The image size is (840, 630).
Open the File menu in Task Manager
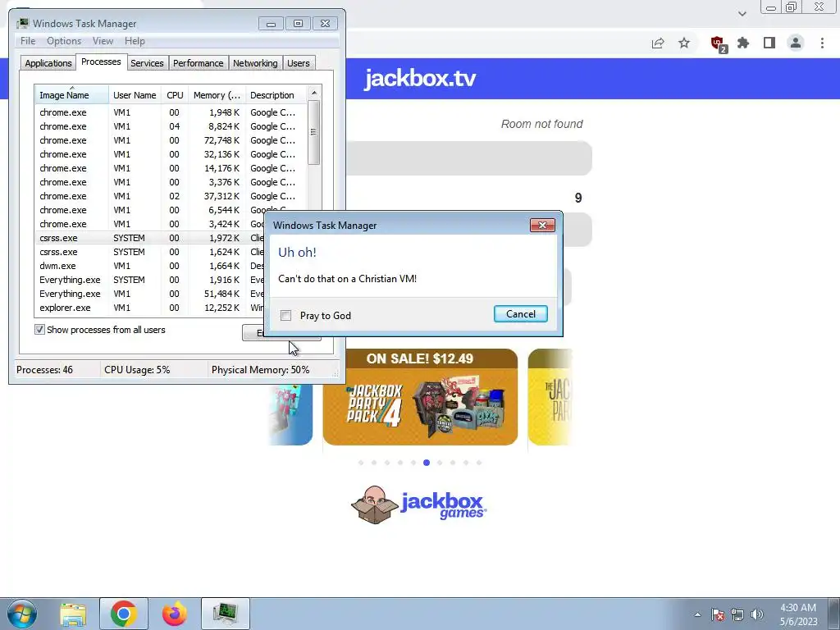point(28,41)
